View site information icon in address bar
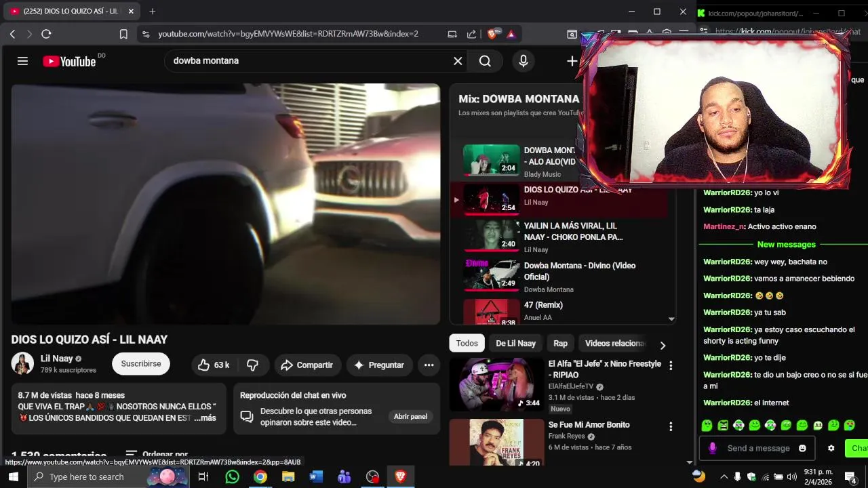868x488 pixels. [145, 34]
